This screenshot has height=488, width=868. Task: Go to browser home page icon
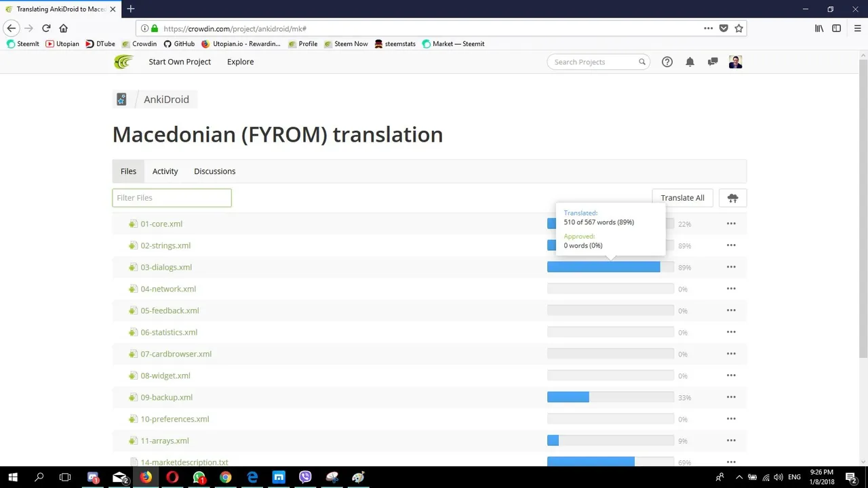(64, 28)
